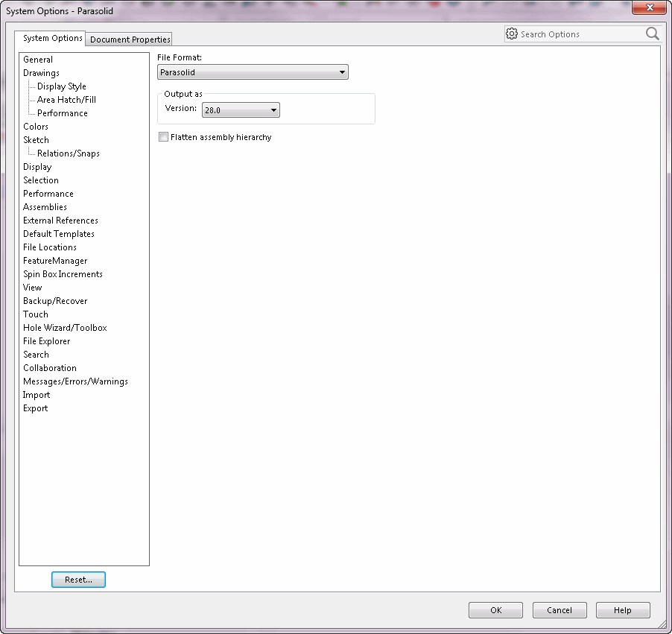This screenshot has height=634, width=672.
Task: Open the Colors options page
Action: [x=36, y=127]
